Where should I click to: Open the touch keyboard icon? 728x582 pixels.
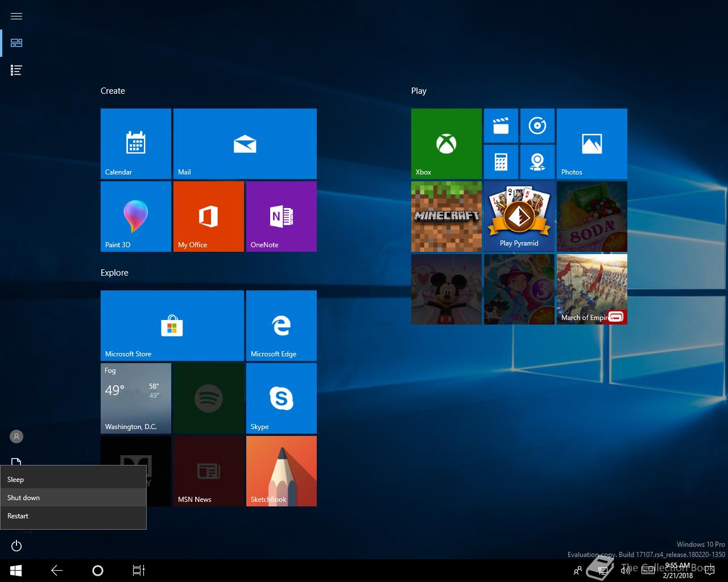tap(648, 571)
